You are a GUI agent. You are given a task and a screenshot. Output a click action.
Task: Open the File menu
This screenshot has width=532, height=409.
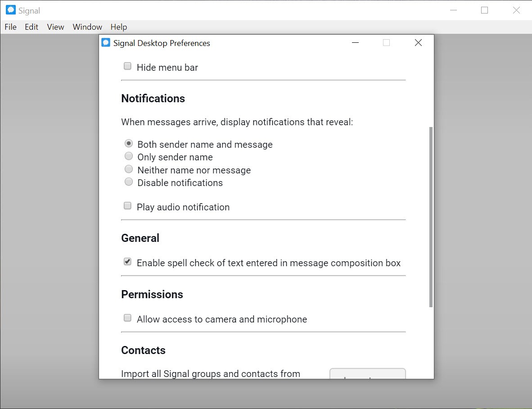[x=10, y=27]
